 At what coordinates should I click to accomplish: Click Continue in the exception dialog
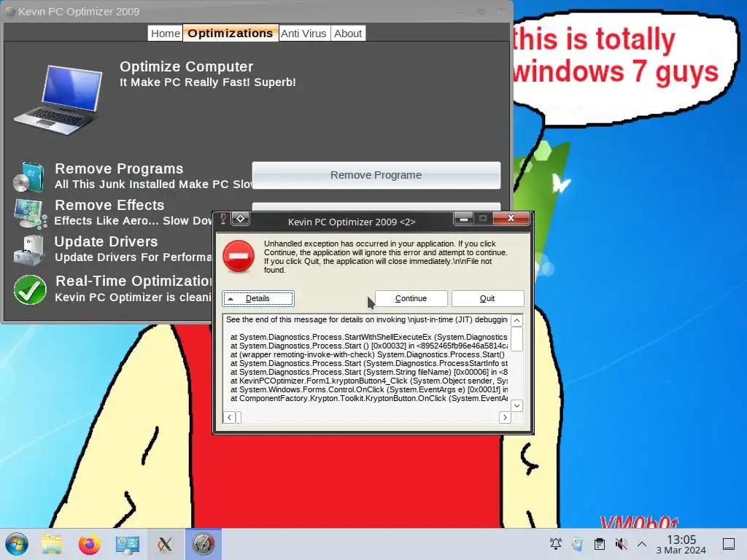tap(411, 298)
